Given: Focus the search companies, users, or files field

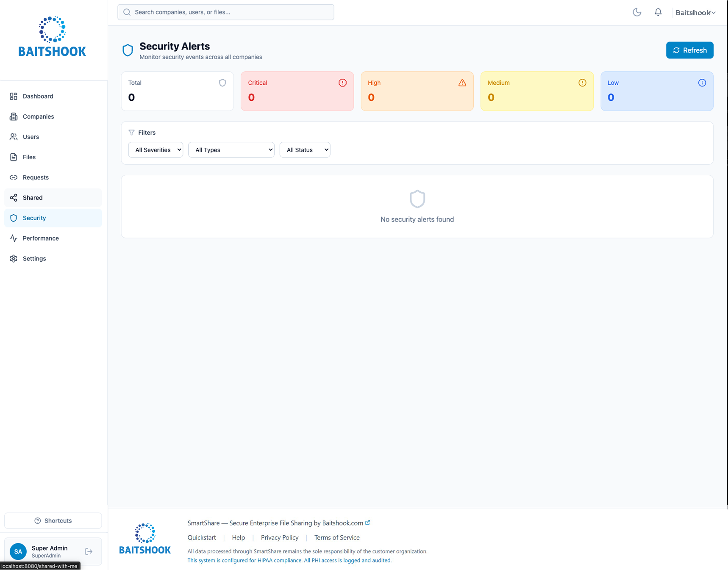Looking at the screenshot, I should (x=226, y=12).
